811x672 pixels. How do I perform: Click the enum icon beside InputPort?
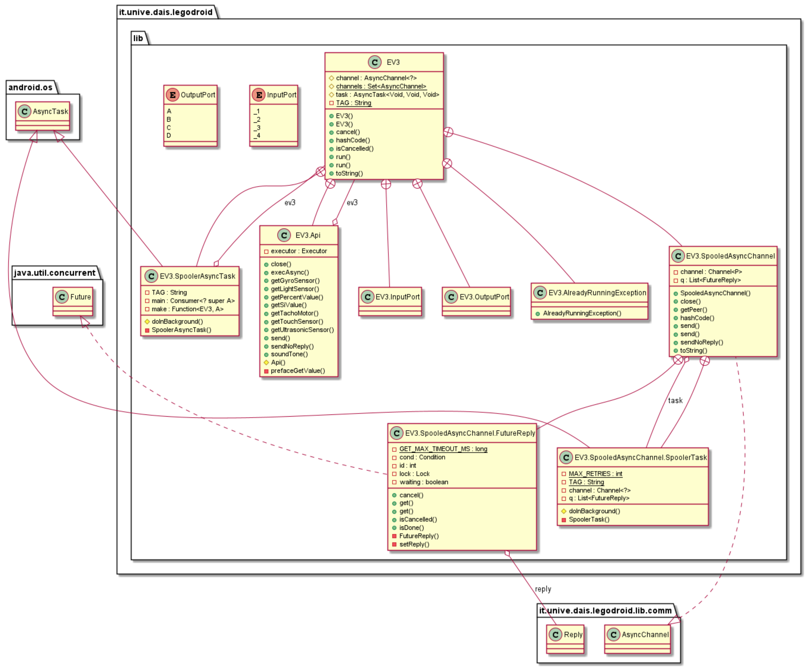pos(258,95)
